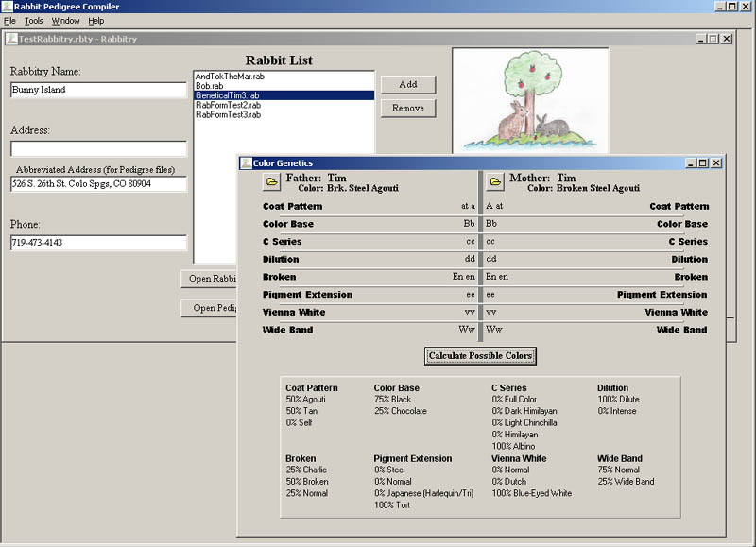Open the Tools menu

(x=34, y=21)
